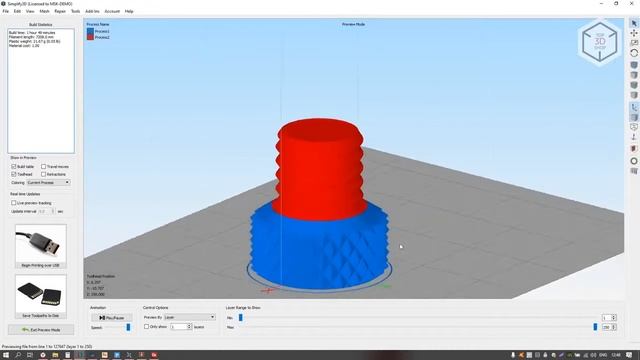Viewport: 640px width, 360px height.
Task: Adjust the Max layer spinner arrows
Action: click(614, 327)
